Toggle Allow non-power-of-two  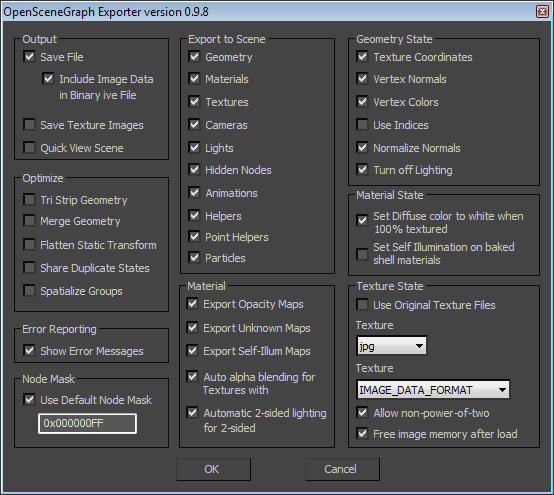(x=362, y=413)
